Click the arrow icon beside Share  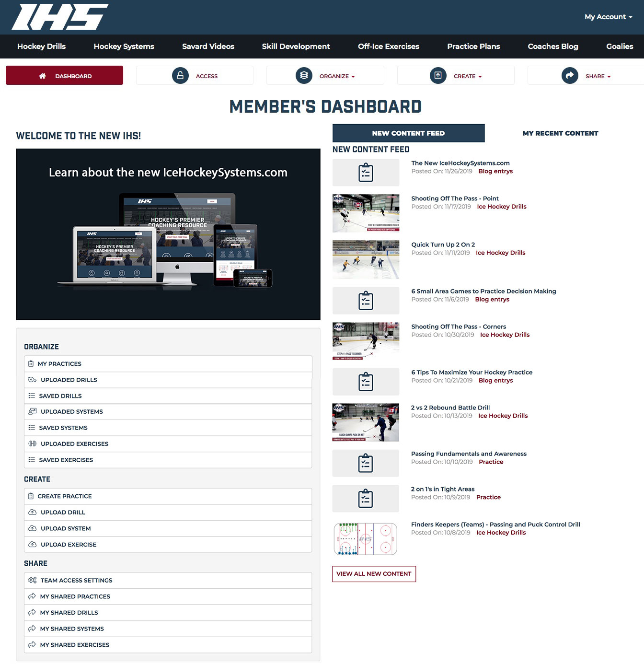570,75
